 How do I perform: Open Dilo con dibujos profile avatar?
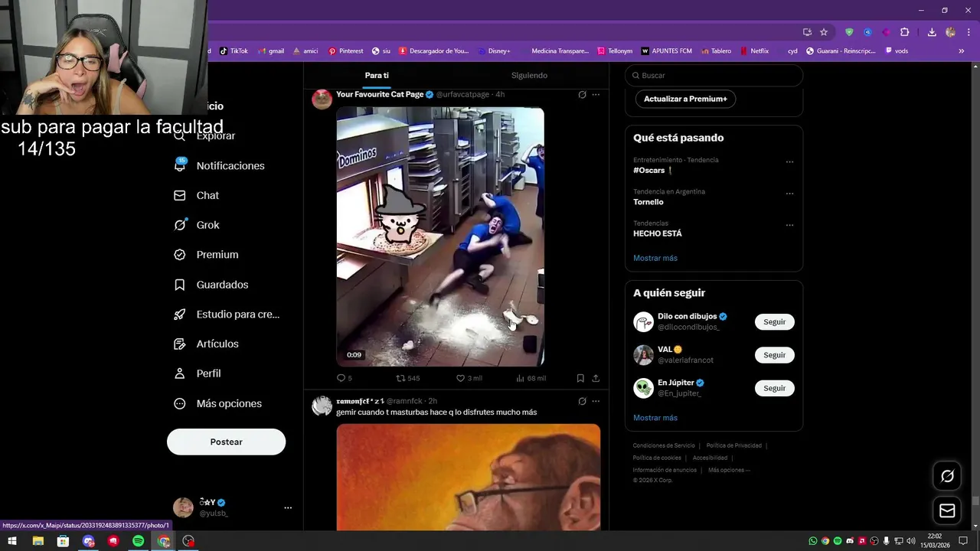pyautogui.click(x=643, y=321)
